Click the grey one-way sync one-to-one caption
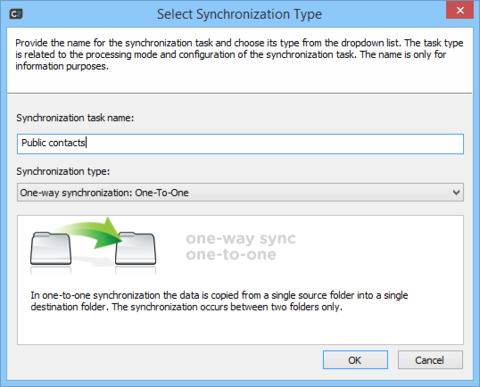Viewport: 480px width, 387px height. pyautogui.click(x=241, y=246)
